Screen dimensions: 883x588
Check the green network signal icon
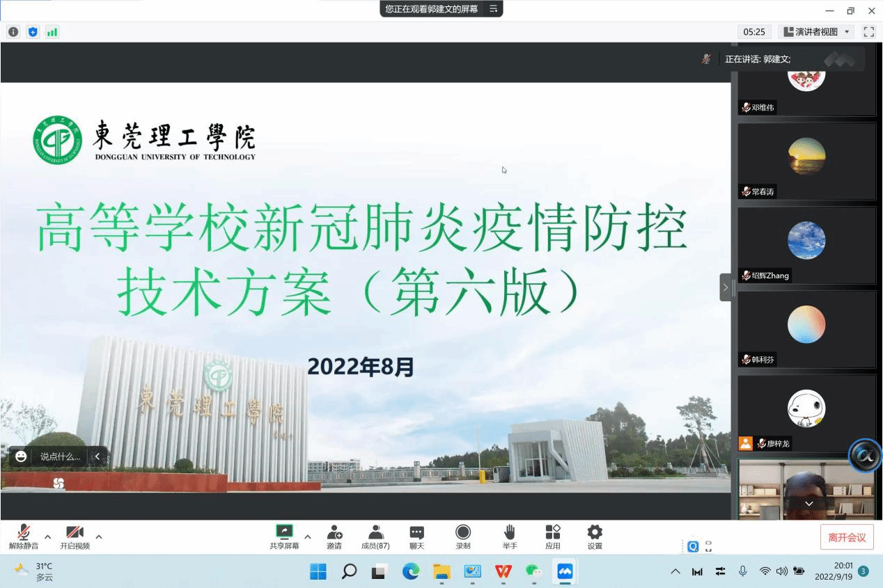tap(52, 32)
